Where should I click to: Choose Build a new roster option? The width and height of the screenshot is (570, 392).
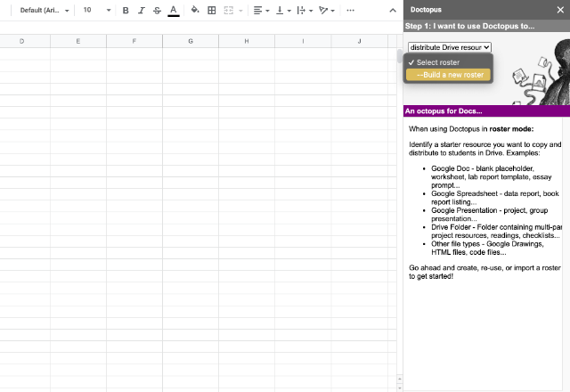[448, 75]
